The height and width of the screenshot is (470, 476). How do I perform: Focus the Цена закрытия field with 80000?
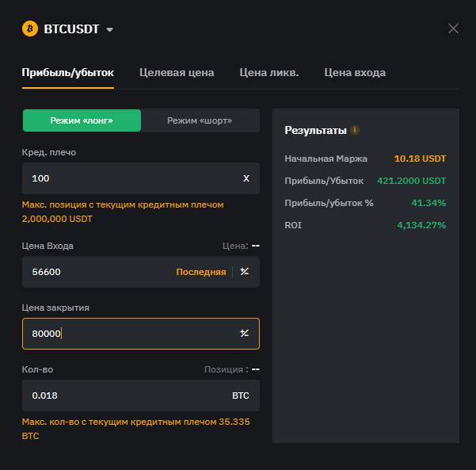(141, 334)
